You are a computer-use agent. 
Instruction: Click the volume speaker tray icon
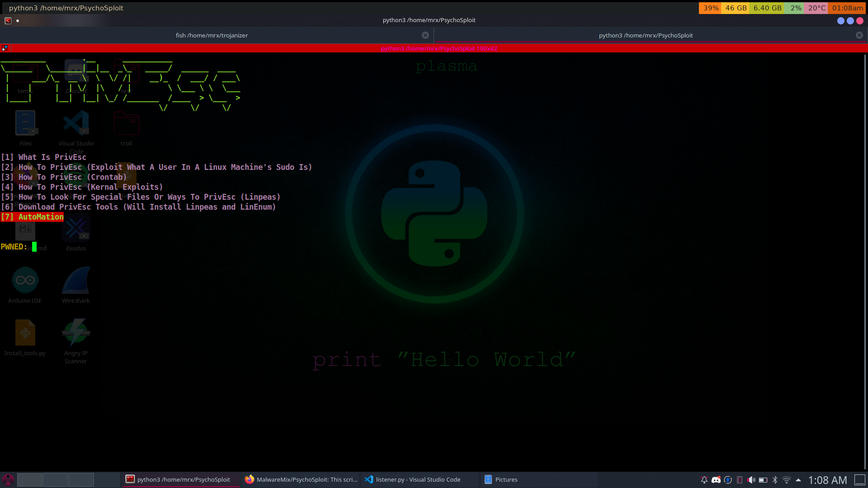[x=751, y=480]
